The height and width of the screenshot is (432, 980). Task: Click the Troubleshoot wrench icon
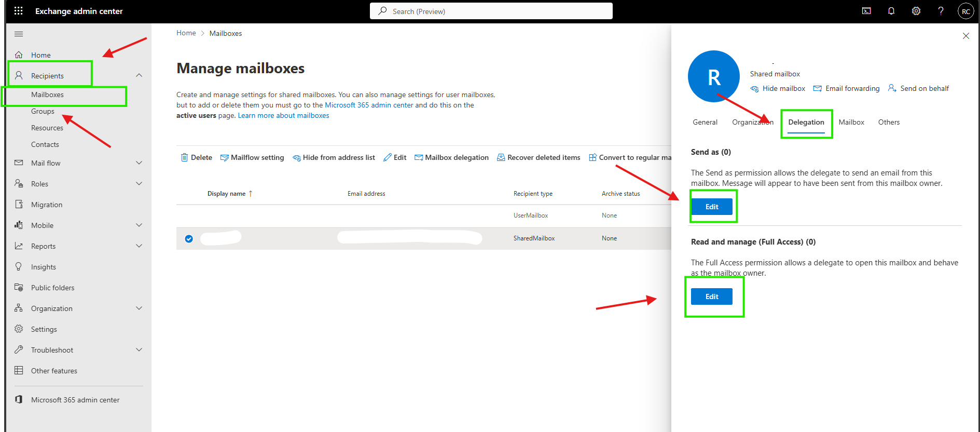point(19,350)
